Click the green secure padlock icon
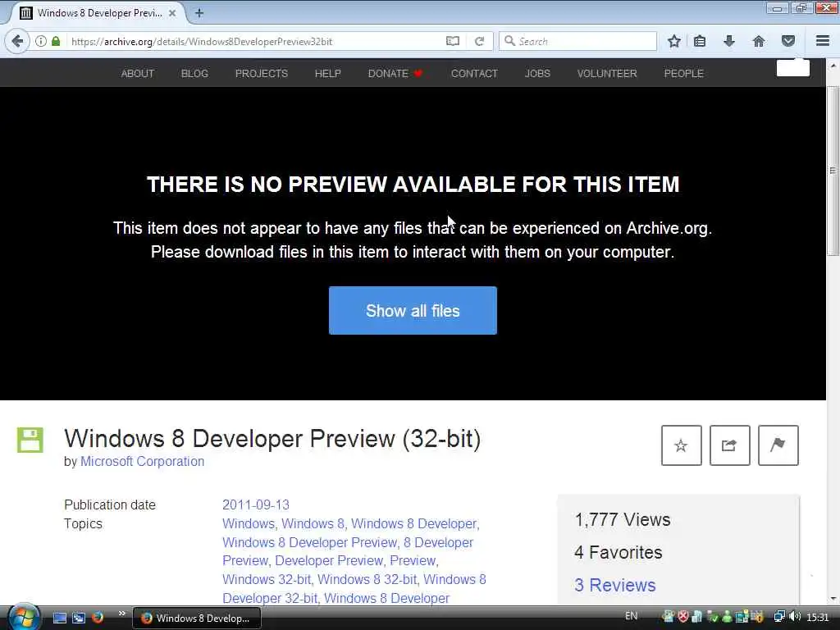This screenshot has width=840, height=630. (x=56, y=41)
